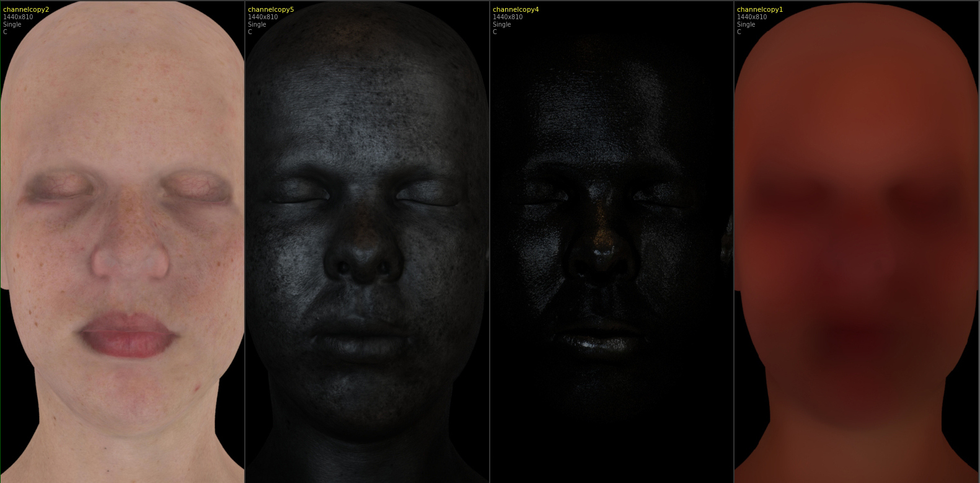Open the channelcopy5 grayscale specular face image
The width and height of the screenshot is (980, 483).
pos(367,248)
